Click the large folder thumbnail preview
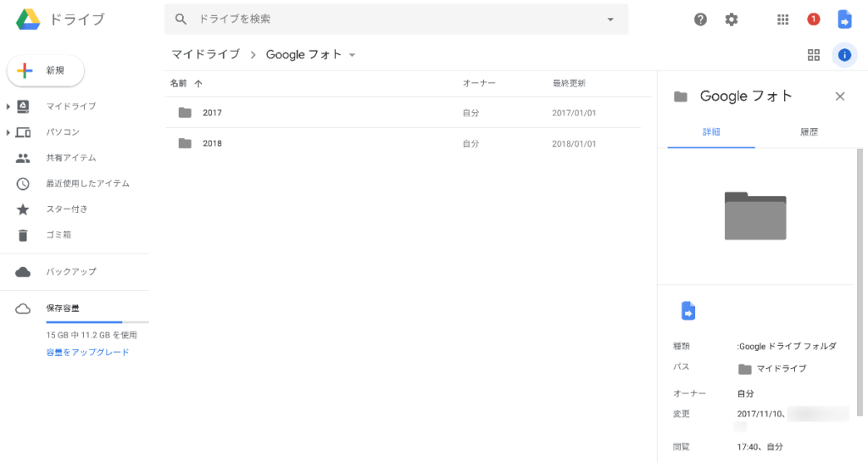 [x=755, y=216]
